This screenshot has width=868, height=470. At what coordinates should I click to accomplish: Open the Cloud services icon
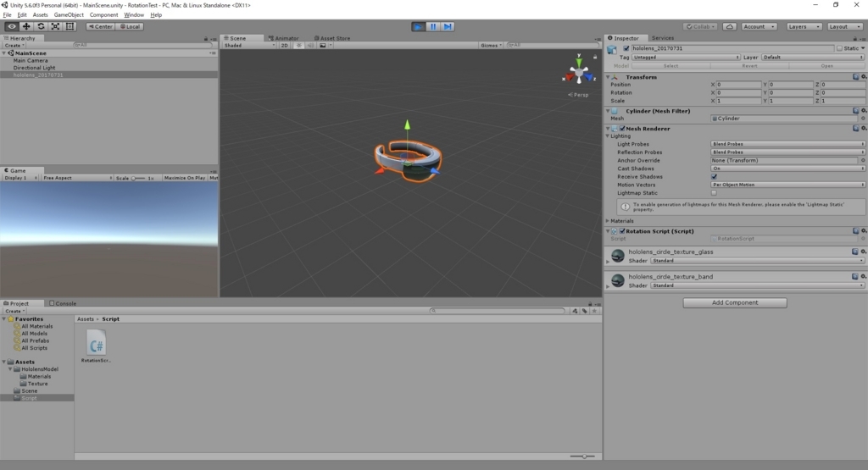point(730,26)
